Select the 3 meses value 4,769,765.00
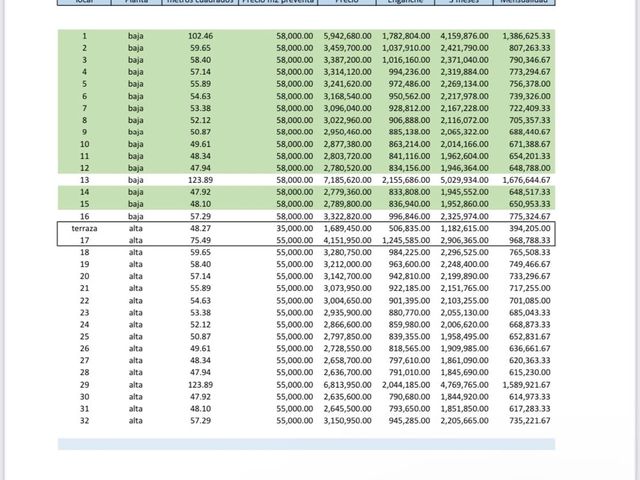The image size is (640, 480). (464, 385)
